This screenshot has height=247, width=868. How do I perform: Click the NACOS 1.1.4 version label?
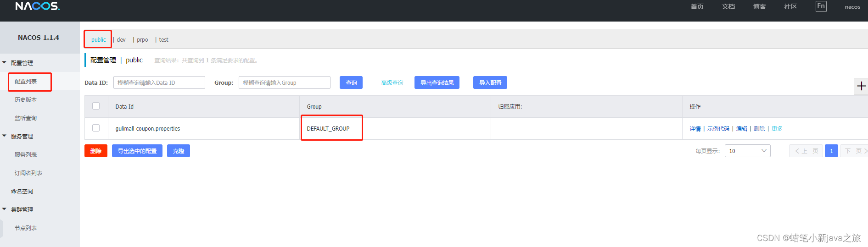(x=39, y=38)
